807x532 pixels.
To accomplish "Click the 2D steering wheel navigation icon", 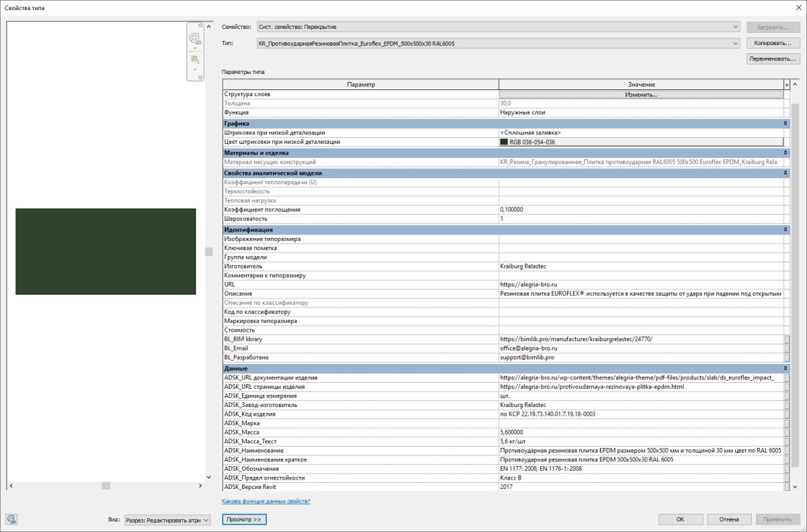I will (x=195, y=38).
